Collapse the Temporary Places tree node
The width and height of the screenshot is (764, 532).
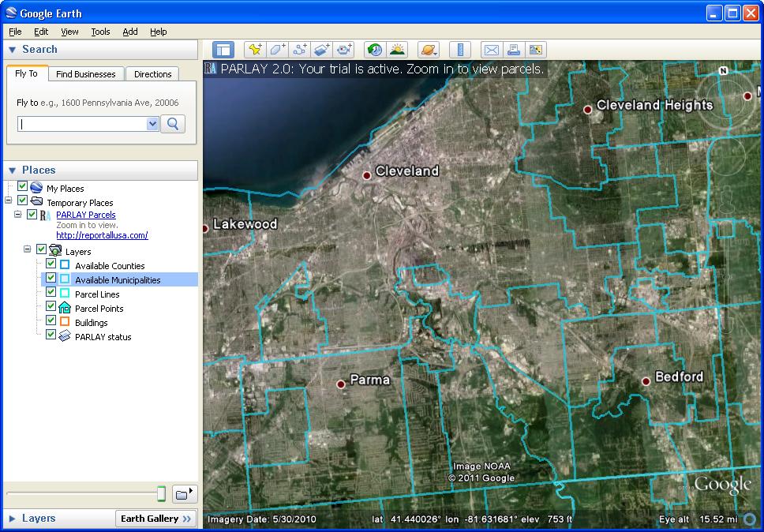(8, 200)
